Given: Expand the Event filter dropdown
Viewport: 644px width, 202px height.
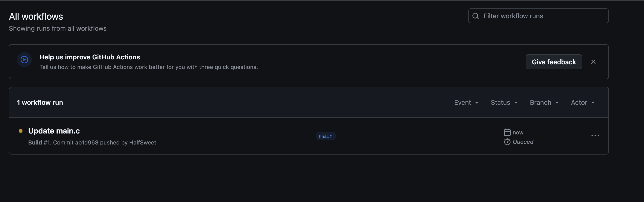Looking at the screenshot, I should point(466,102).
